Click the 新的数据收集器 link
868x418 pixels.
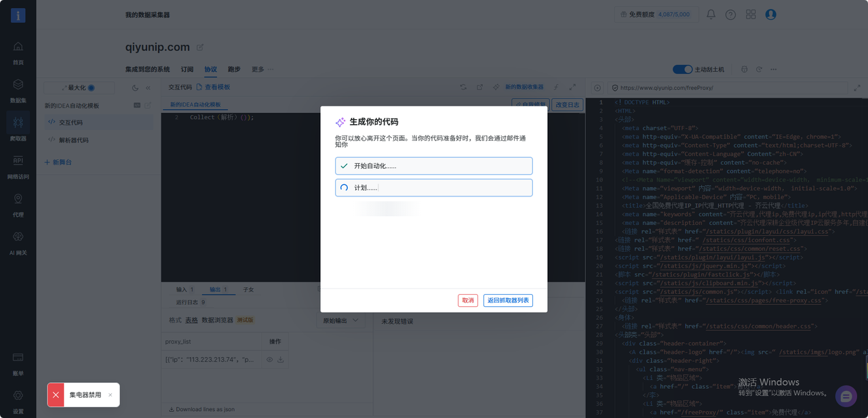(524, 87)
